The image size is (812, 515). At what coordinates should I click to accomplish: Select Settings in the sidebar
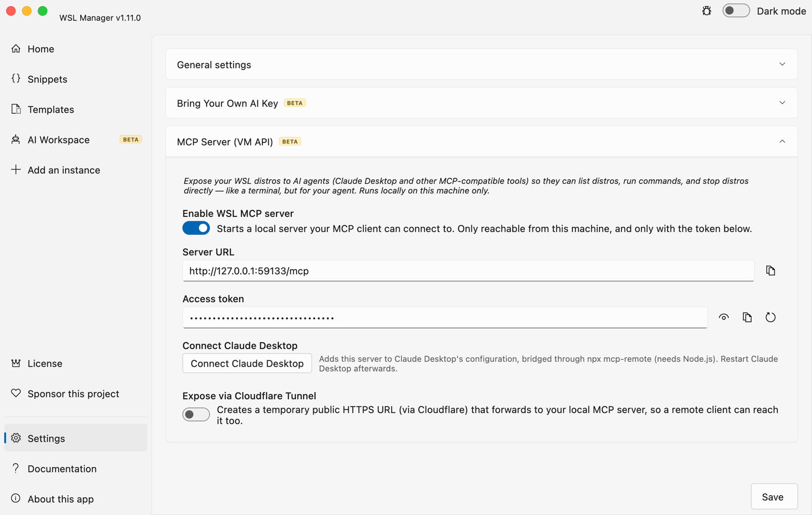(76, 438)
